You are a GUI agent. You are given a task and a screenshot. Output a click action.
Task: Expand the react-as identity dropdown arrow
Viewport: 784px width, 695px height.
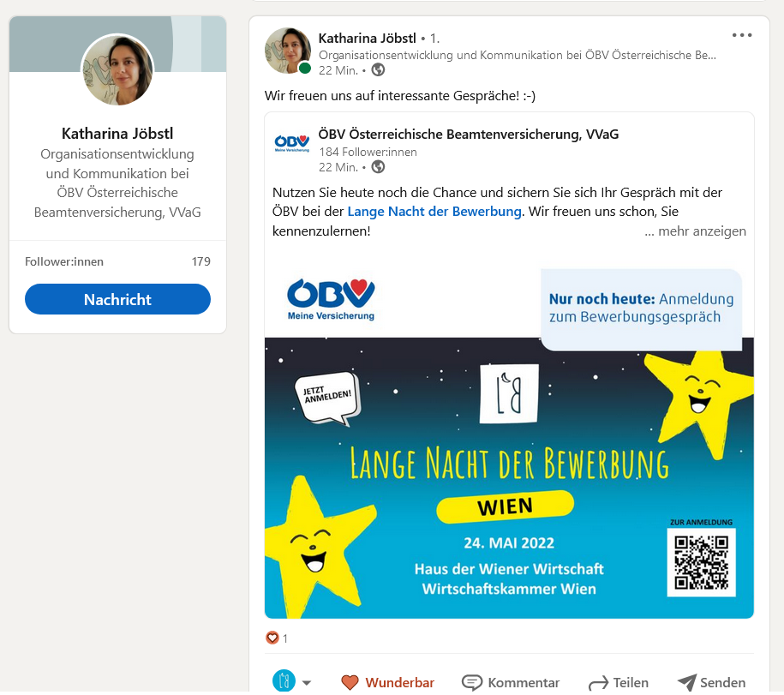click(x=307, y=682)
